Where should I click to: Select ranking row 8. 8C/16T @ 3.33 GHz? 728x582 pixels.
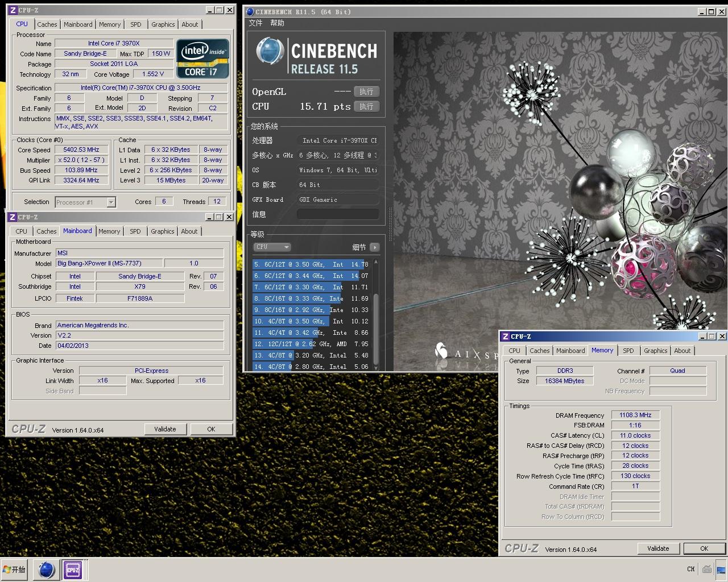pyautogui.click(x=311, y=298)
